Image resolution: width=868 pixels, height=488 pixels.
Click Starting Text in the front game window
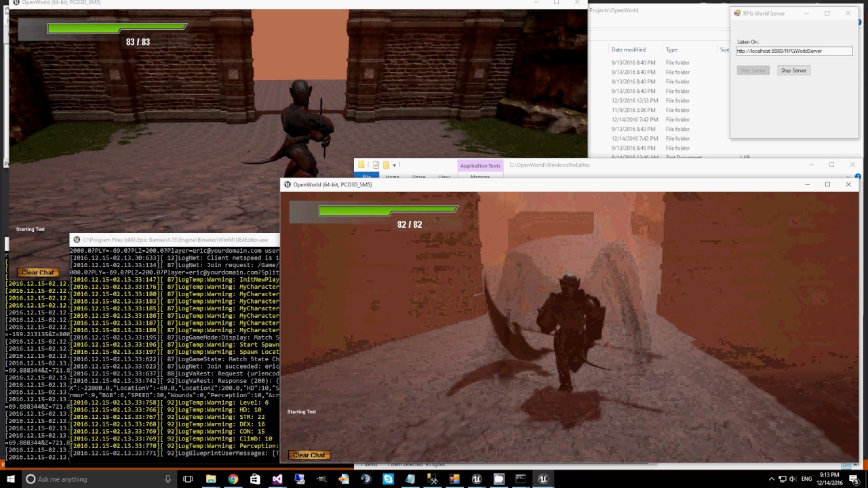coord(301,411)
